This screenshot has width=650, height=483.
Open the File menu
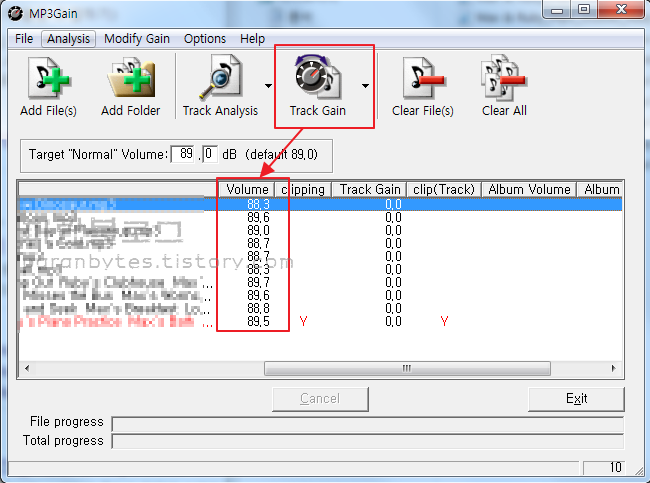point(24,39)
